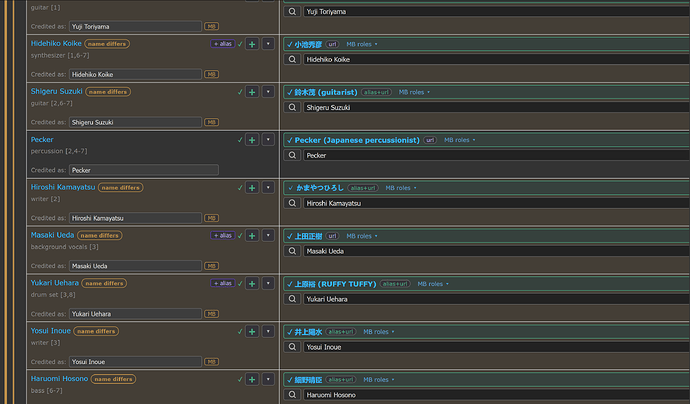This screenshot has height=404, width=690.
Task: Open the dropdown arrow in Yukari Uehara row
Action: pyautogui.click(x=268, y=283)
